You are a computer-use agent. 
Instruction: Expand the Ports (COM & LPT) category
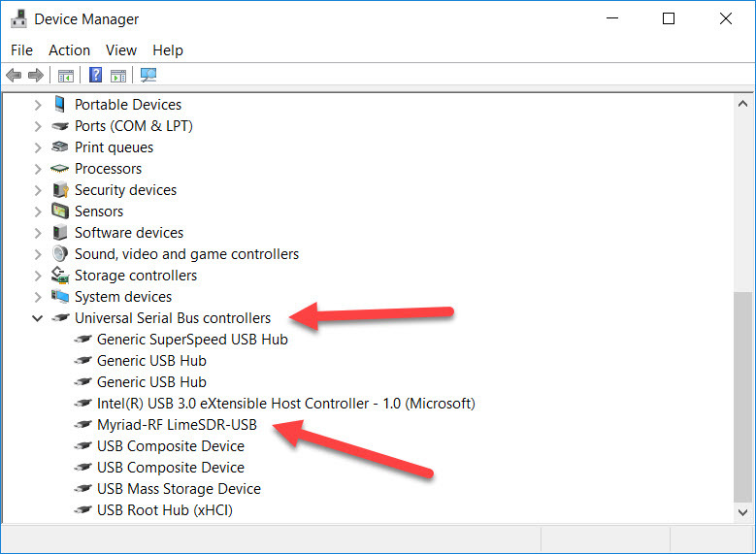pyautogui.click(x=38, y=126)
